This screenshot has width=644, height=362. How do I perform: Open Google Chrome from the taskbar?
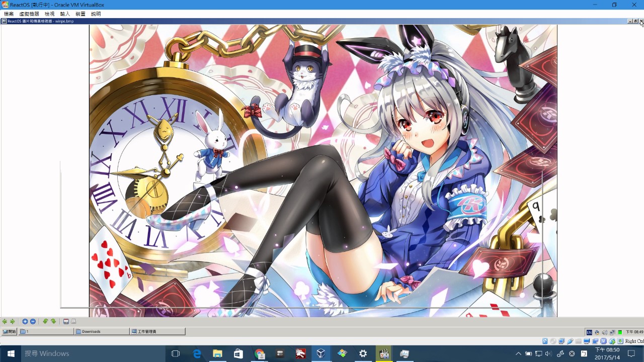pyautogui.click(x=259, y=353)
